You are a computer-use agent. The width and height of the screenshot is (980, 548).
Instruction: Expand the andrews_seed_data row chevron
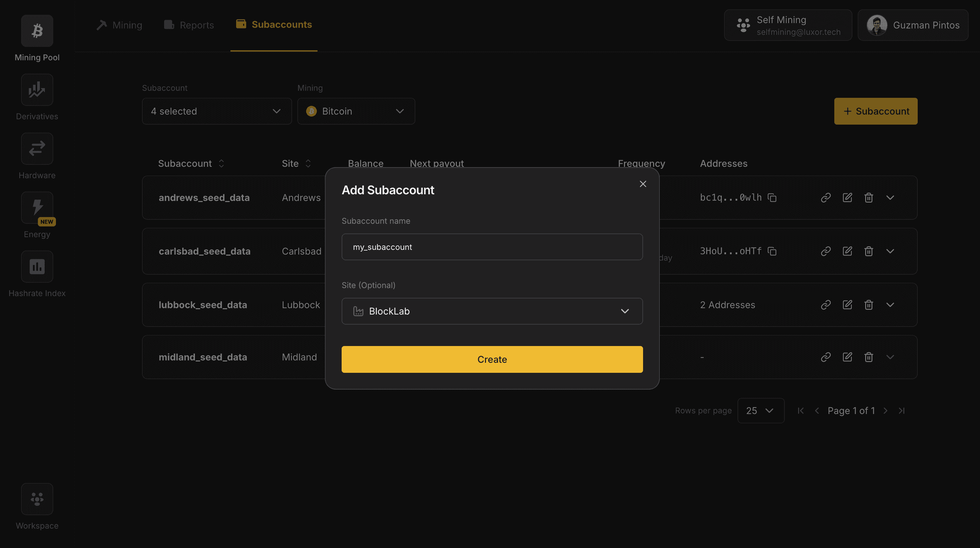click(x=890, y=198)
